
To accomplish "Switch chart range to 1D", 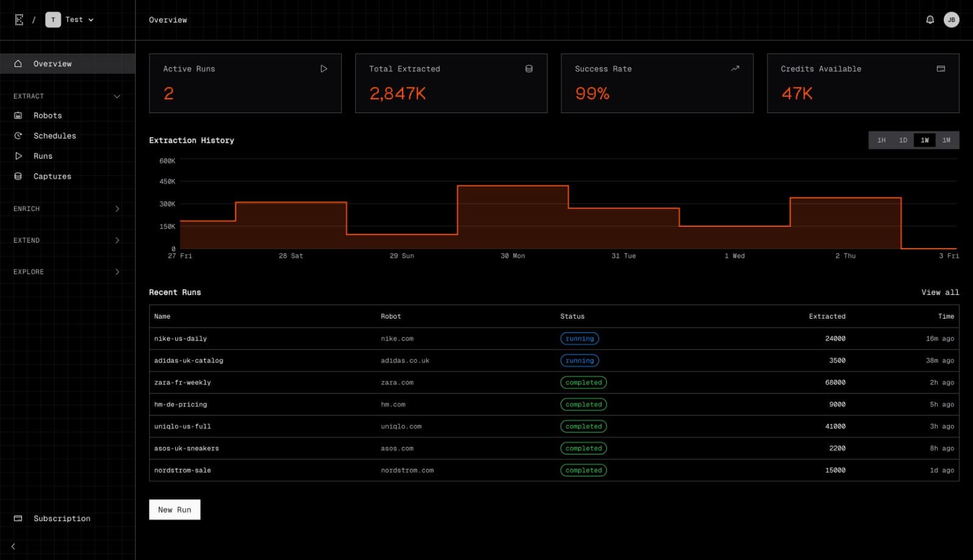I will coord(903,140).
